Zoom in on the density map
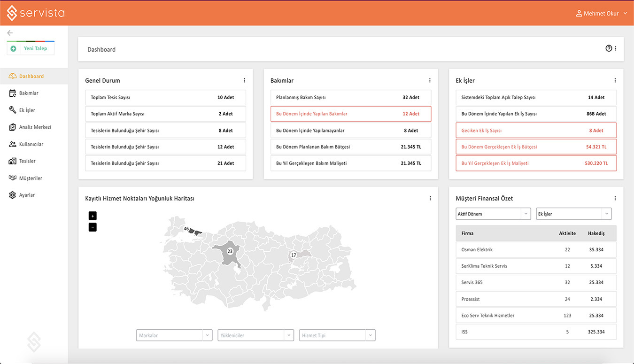This screenshot has width=634, height=364. (x=93, y=216)
